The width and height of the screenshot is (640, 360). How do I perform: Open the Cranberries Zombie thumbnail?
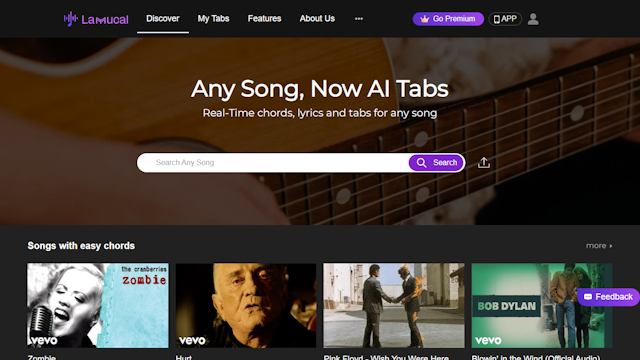point(98,305)
